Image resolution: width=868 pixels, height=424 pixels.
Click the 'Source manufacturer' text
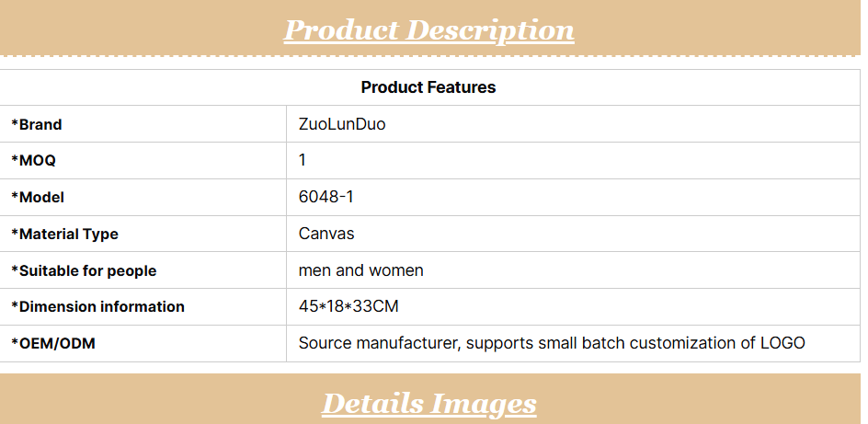(x=380, y=343)
